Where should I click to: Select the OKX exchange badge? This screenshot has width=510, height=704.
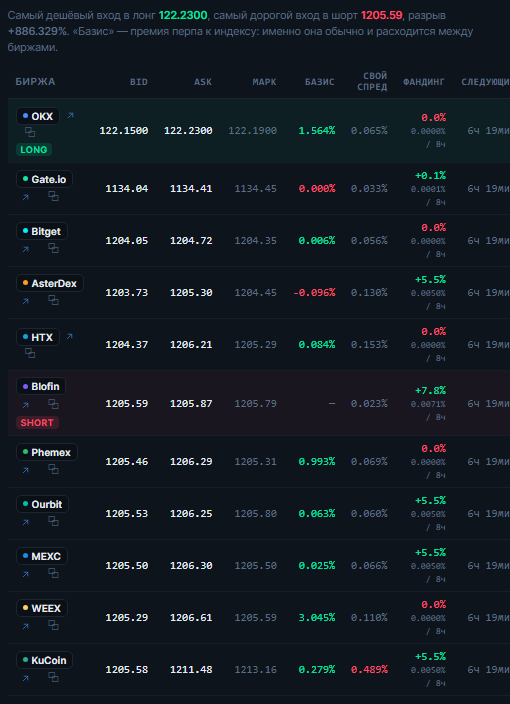[38, 116]
